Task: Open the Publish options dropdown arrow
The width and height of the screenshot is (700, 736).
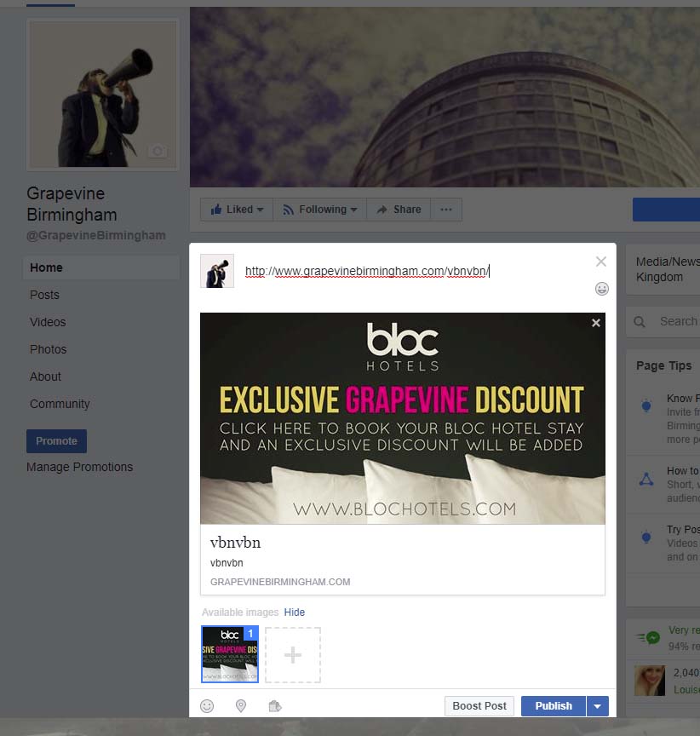Action: 598,706
